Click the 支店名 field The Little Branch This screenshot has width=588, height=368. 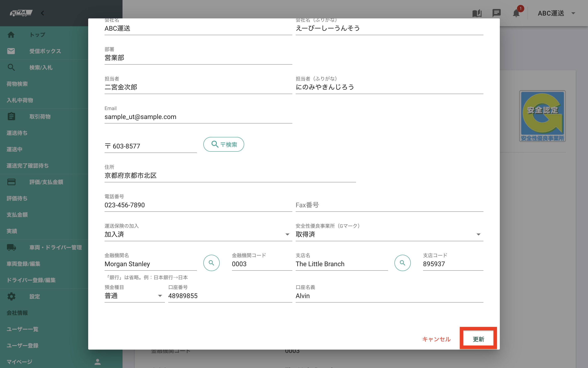click(342, 264)
